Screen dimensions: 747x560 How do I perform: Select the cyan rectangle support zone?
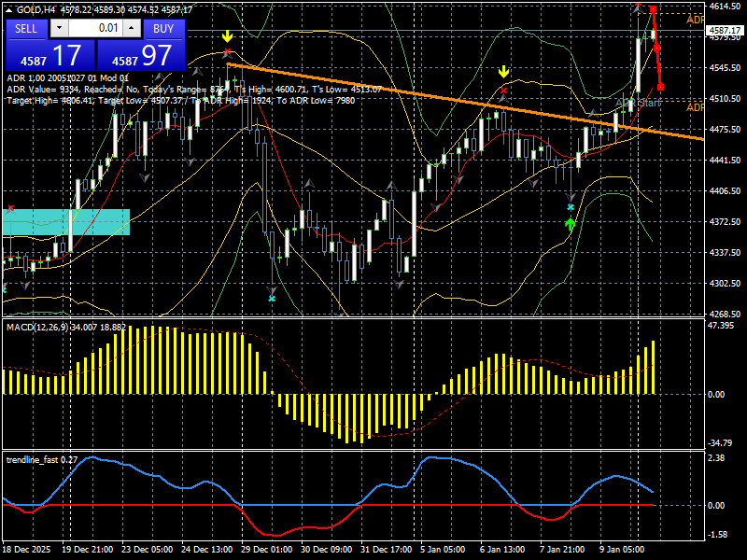coord(66,222)
